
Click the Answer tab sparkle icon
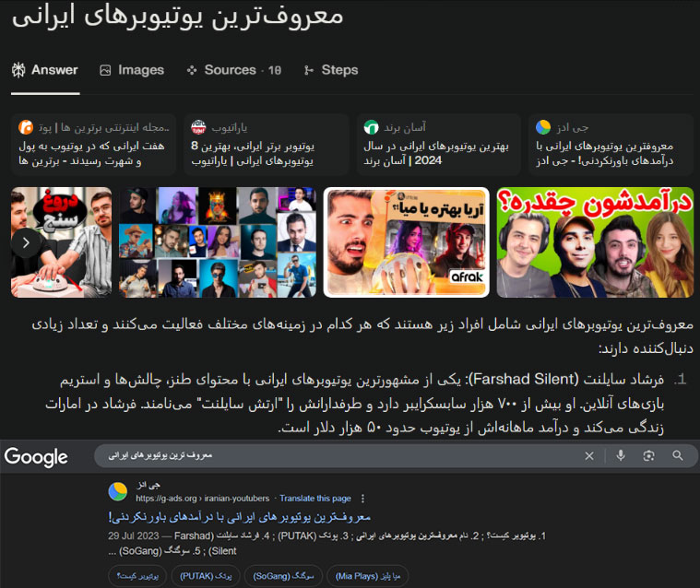[18, 70]
